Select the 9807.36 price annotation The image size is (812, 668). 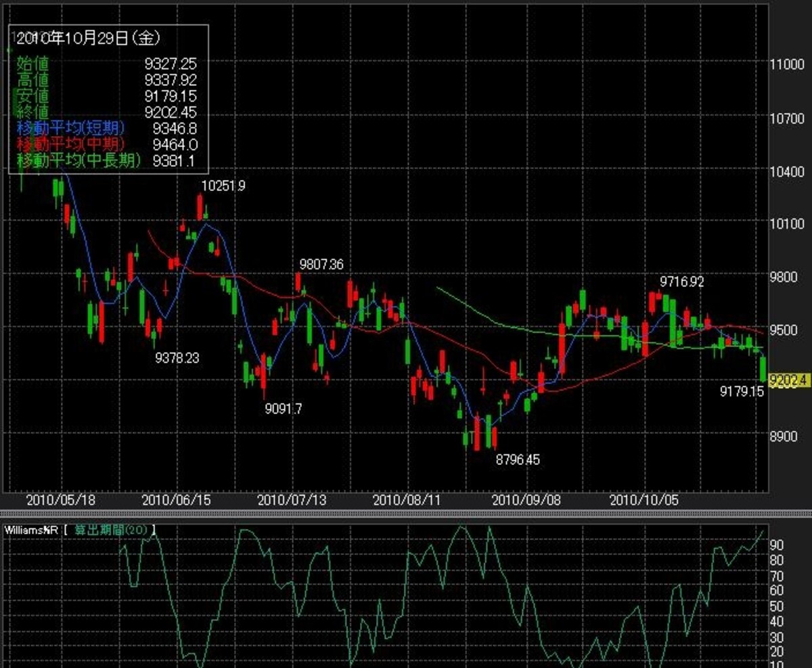pos(321,264)
